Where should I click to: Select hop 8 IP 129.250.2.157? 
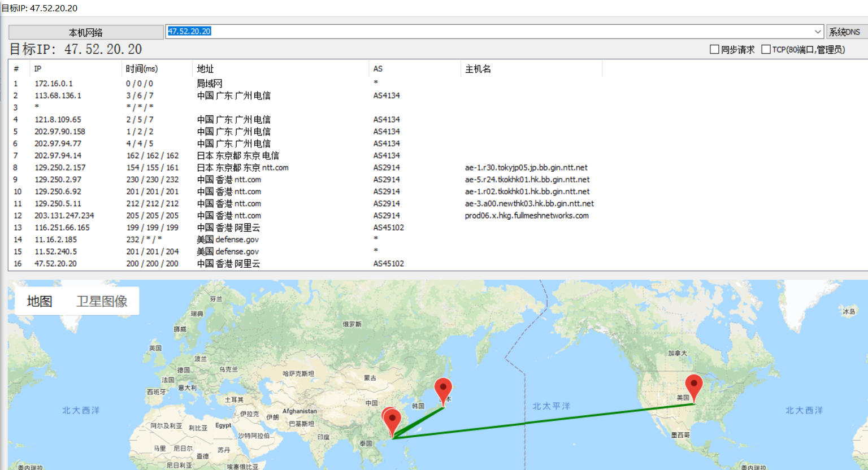[x=60, y=168]
